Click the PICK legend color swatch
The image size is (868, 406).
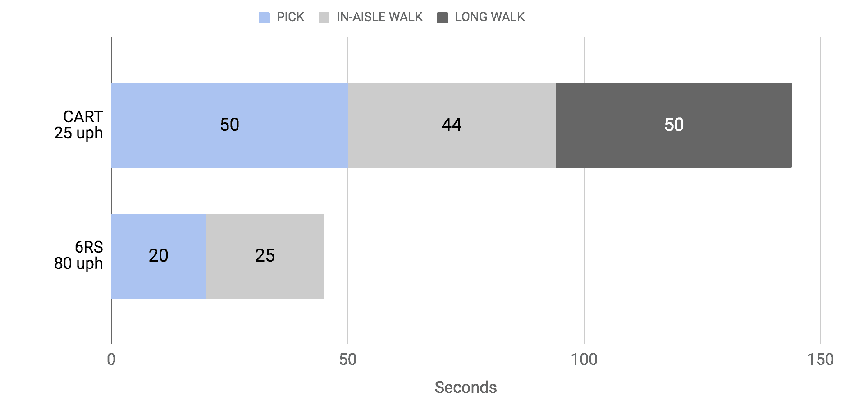click(264, 18)
